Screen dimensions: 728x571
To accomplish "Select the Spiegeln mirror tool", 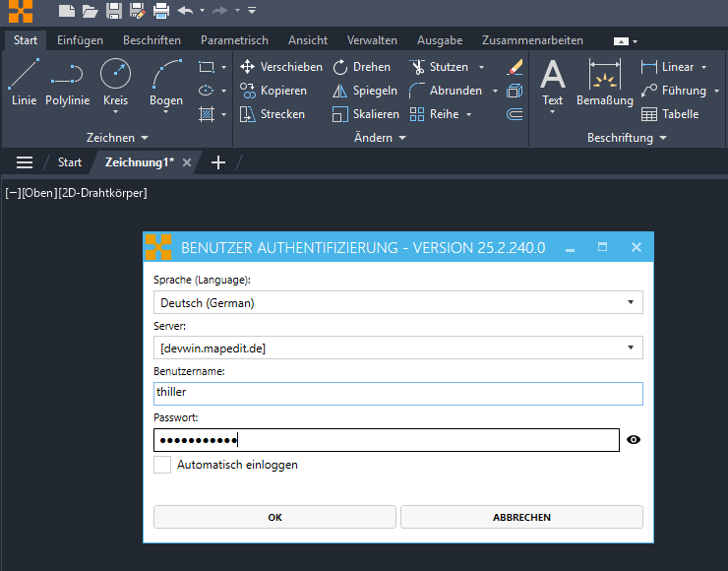I will point(365,91).
